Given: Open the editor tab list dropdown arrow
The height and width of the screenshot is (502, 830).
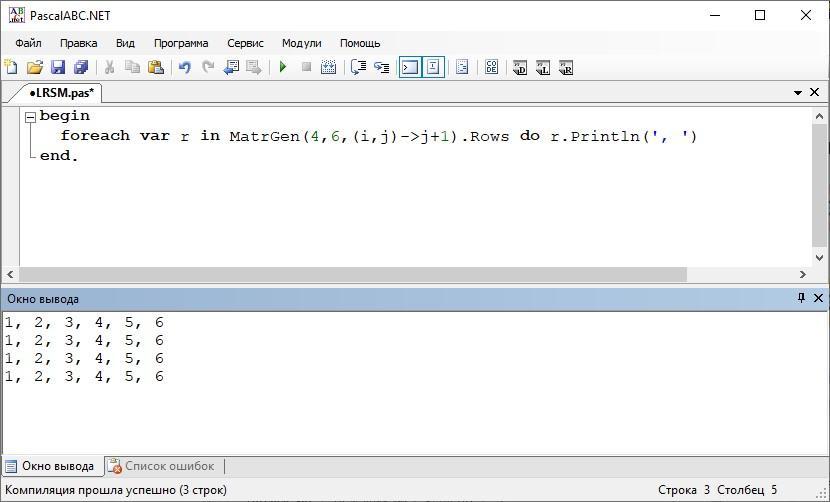Looking at the screenshot, I should pos(798,93).
